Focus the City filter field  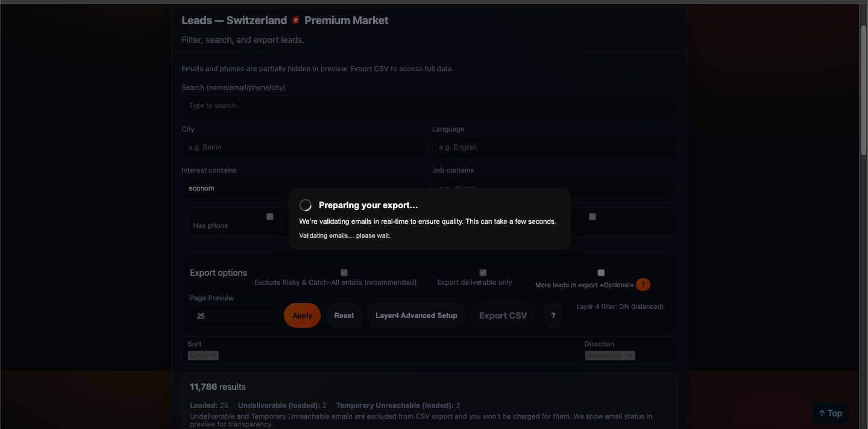point(304,147)
